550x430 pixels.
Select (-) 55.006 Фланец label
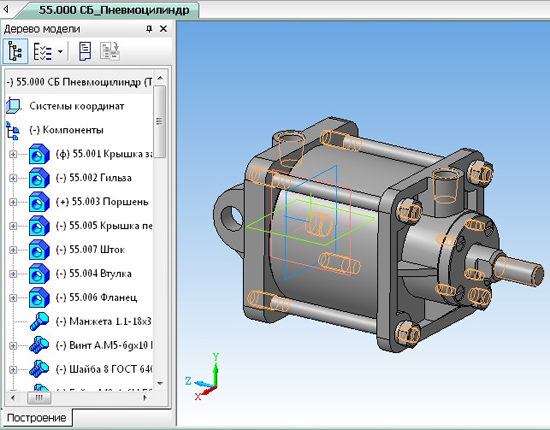tap(96, 297)
